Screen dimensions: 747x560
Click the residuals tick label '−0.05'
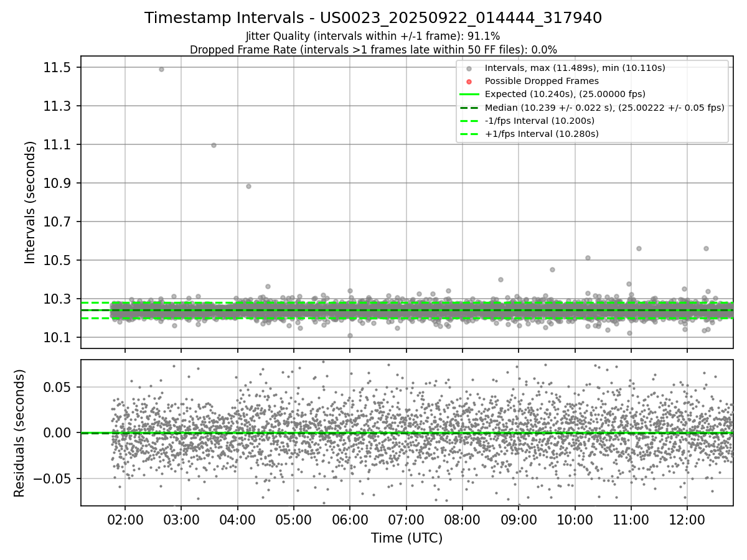point(51,479)
